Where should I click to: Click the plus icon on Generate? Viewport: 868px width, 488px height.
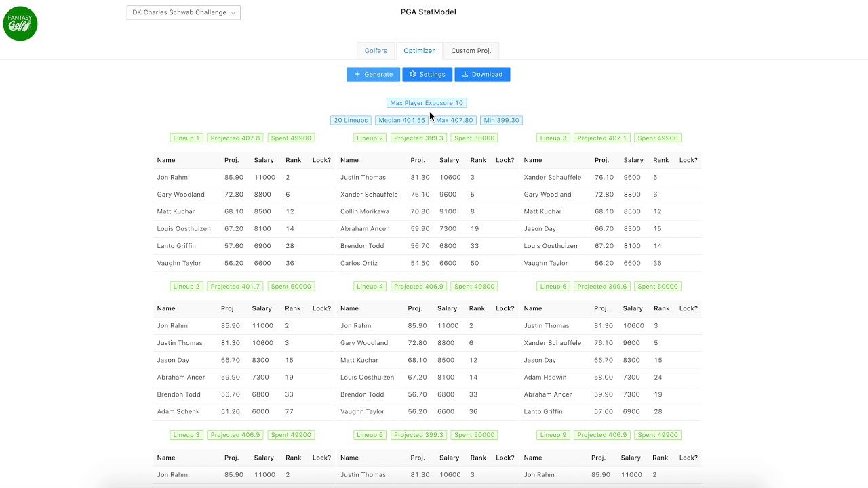click(357, 75)
